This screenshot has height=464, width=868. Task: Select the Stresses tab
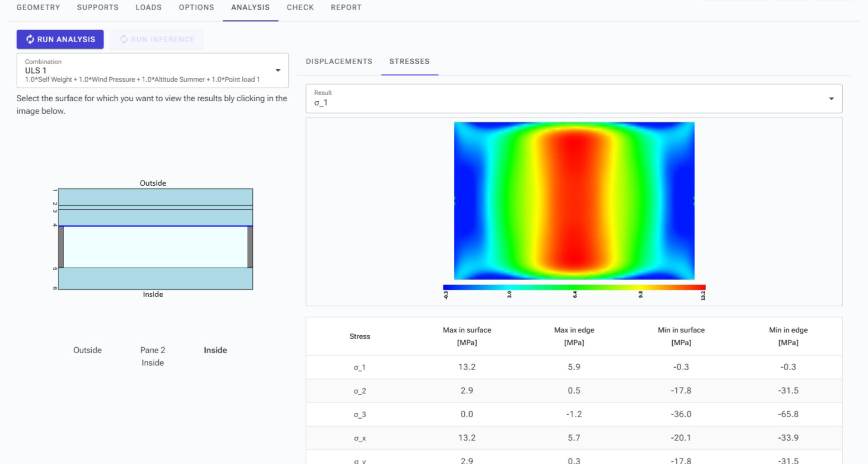pyautogui.click(x=409, y=61)
